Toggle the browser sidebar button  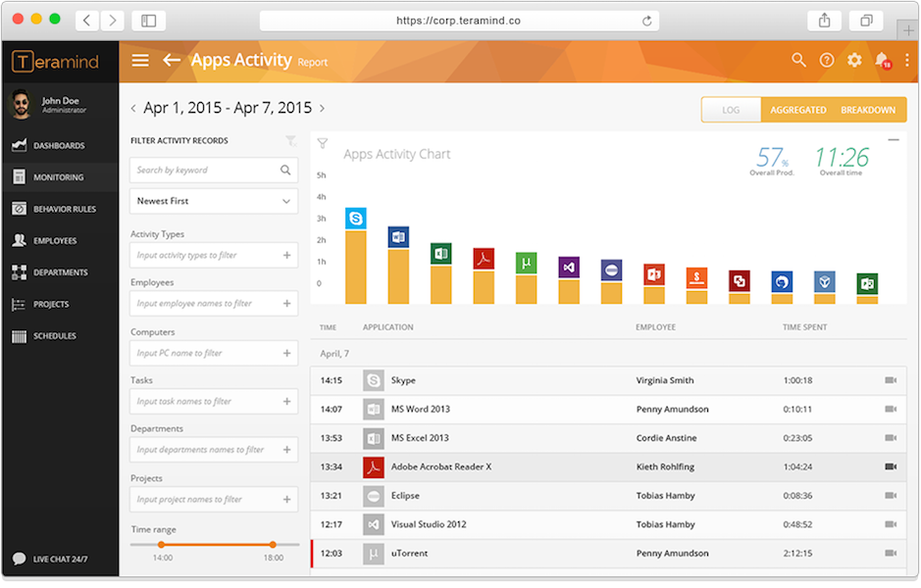click(x=149, y=21)
